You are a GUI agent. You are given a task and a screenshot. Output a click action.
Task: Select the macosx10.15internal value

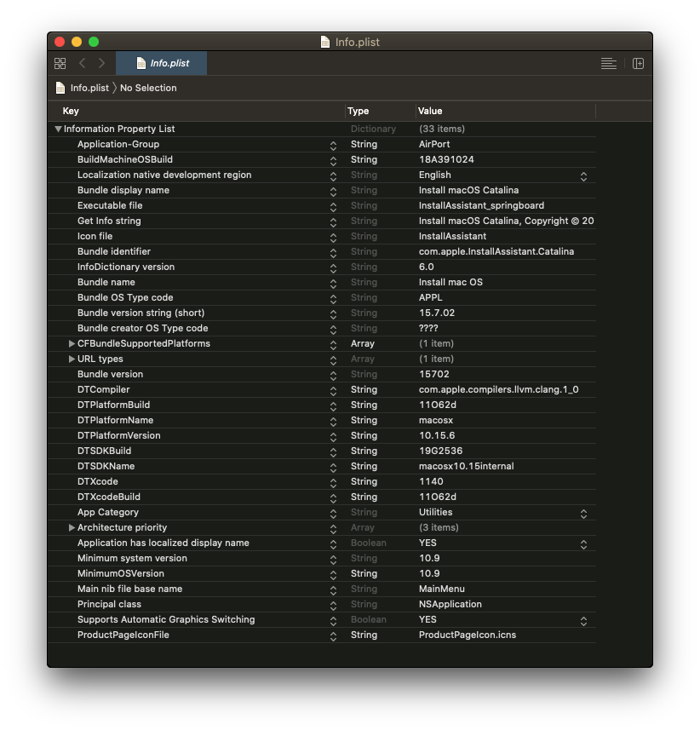click(467, 467)
